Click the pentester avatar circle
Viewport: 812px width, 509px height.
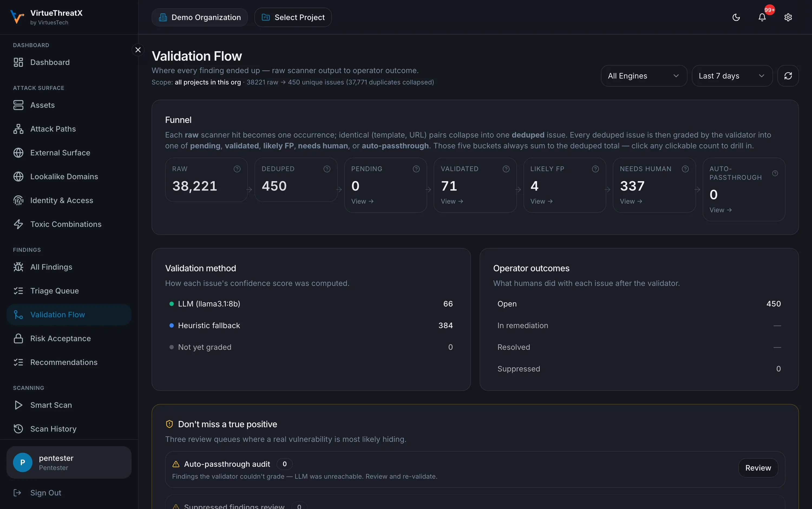click(22, 462)
